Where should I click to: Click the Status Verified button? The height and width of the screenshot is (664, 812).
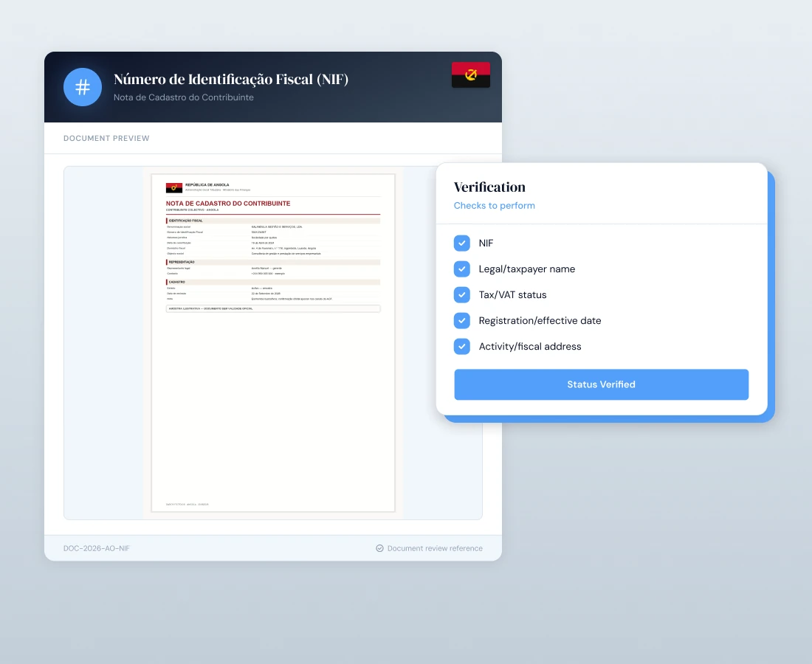[601, 384]
